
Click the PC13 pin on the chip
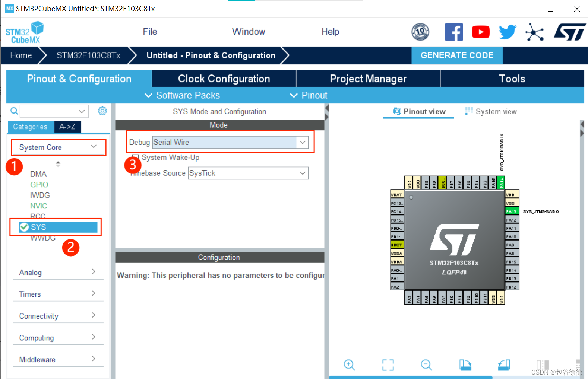(x=397, y=203)
